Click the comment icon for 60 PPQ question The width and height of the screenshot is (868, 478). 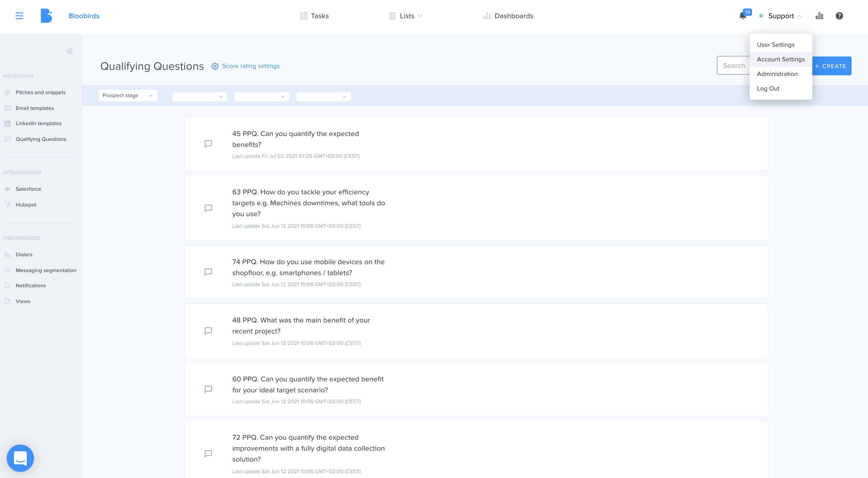pyautogui.click(x=208, y=389)
